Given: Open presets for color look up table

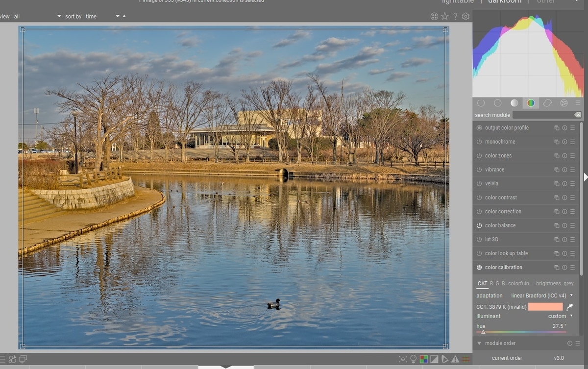Looking at the screenshot, I should pyautogui.click(x=572, y=253).
